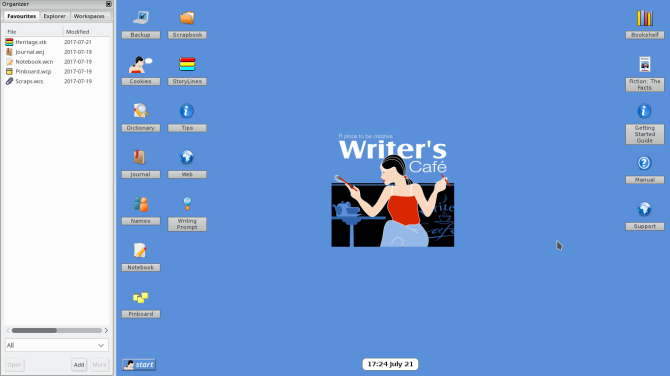Open the Manual help icon
Viewport: 670px width, 376px height.
coord(644,163)
